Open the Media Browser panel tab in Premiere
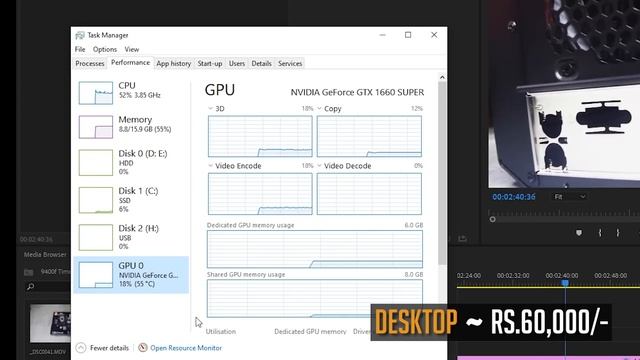 click(x=45, y=254)
